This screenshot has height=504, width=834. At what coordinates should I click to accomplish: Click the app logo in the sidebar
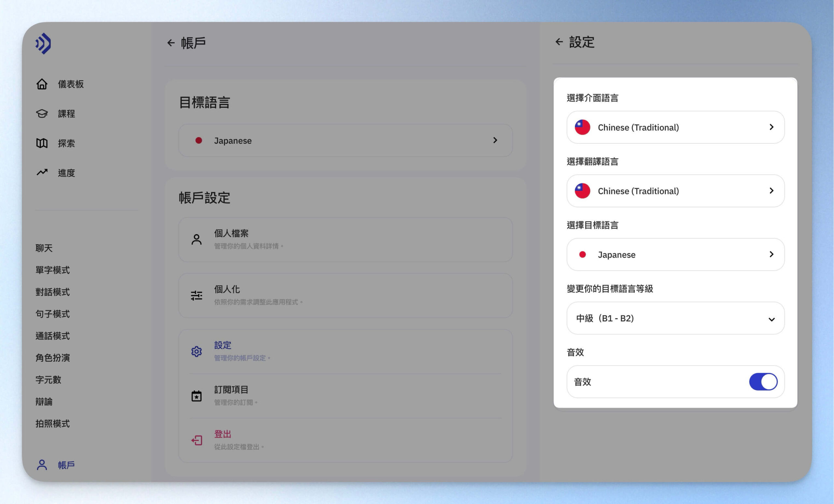pyautogui.click(x=43, y=43)
